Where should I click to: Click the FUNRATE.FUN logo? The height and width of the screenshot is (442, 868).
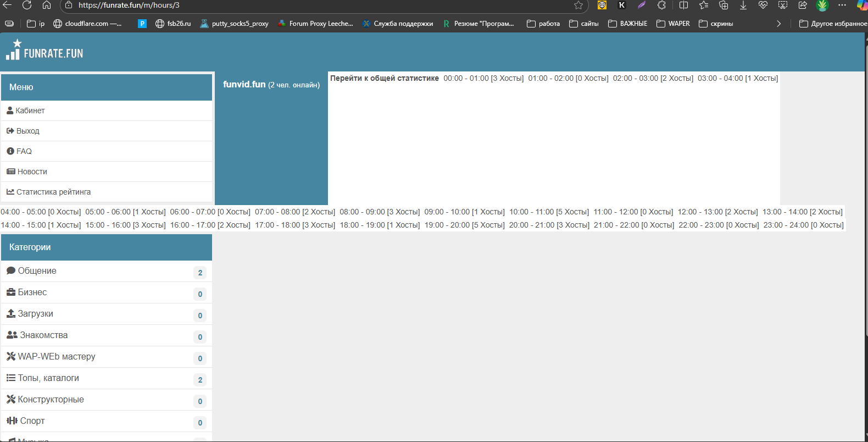coord(44,50)
